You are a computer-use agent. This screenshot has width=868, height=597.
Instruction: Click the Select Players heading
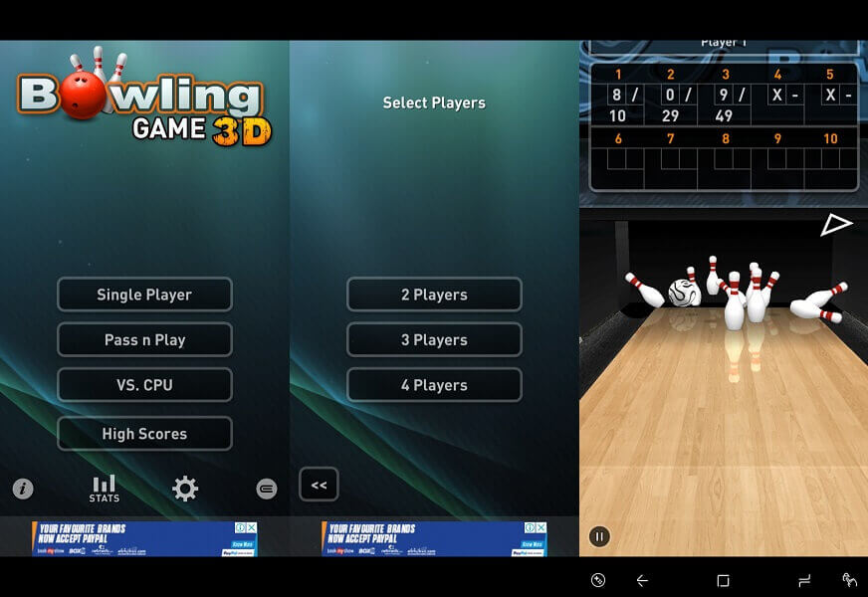(x=434, y=102)
